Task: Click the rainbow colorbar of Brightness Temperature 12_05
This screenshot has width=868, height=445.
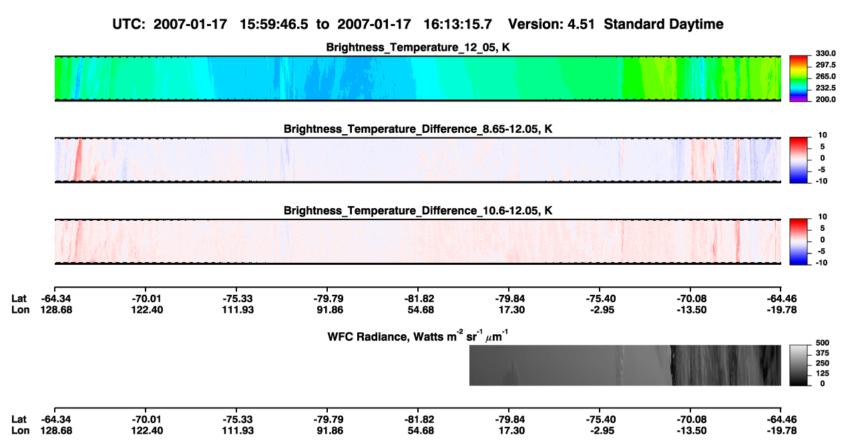Action: click(799, 78)
